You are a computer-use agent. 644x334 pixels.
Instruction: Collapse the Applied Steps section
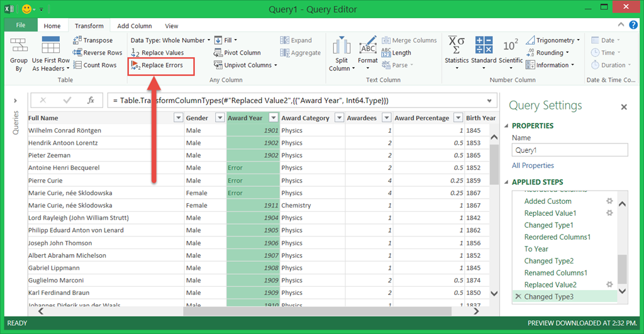click(506, 182)
